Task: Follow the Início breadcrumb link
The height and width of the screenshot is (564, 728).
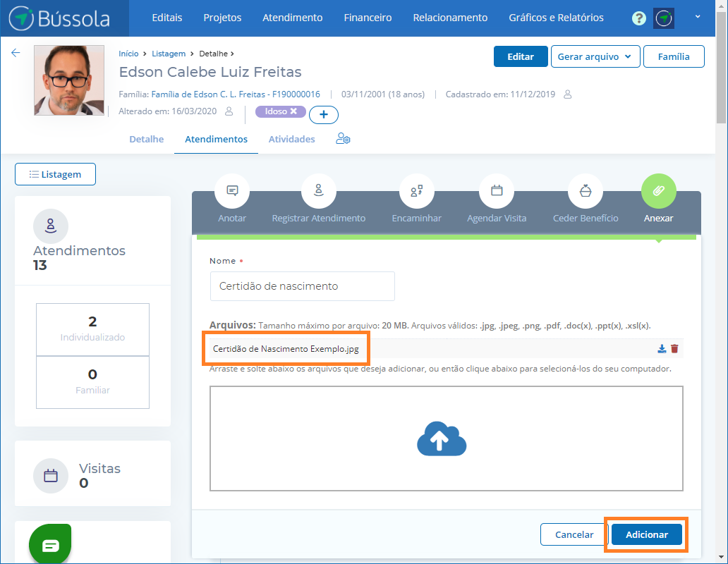Action: pos(128,54)
